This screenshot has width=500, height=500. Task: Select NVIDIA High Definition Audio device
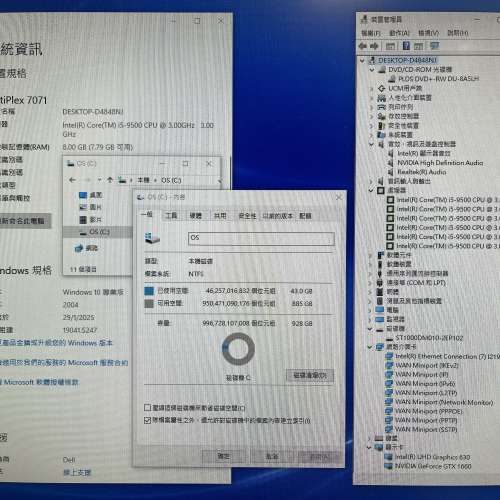[440, 163]
